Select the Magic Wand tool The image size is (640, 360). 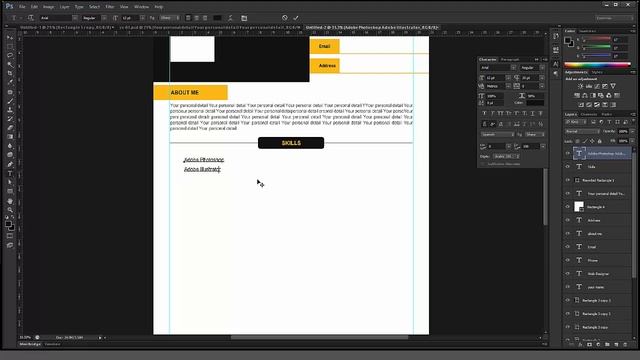[x=10, y=64]
